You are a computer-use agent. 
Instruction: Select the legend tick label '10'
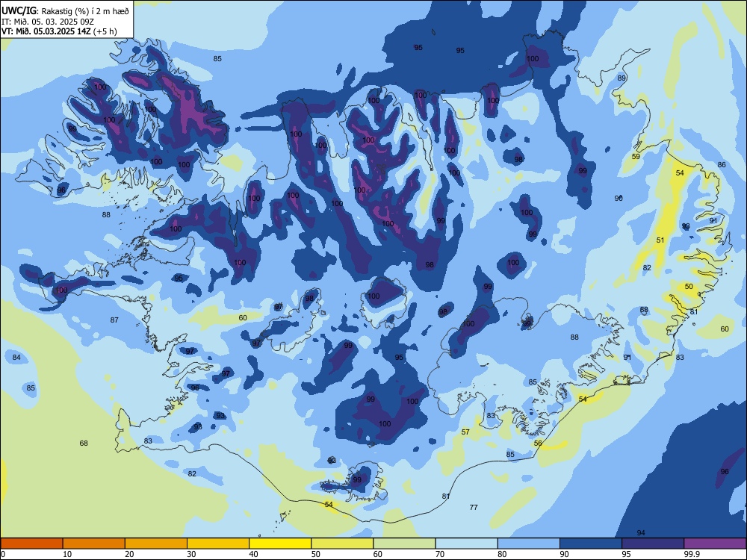67,554
